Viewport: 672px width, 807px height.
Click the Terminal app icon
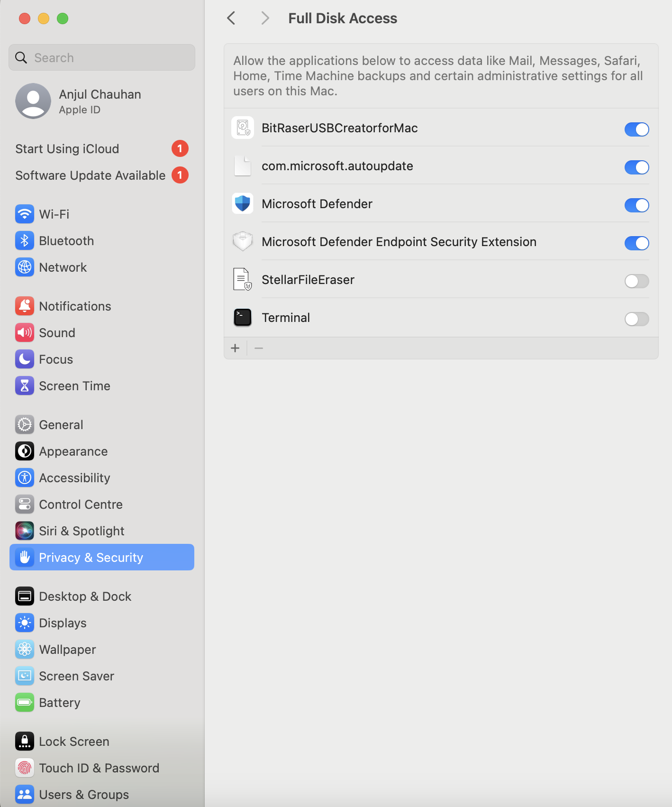pos(243,318)
